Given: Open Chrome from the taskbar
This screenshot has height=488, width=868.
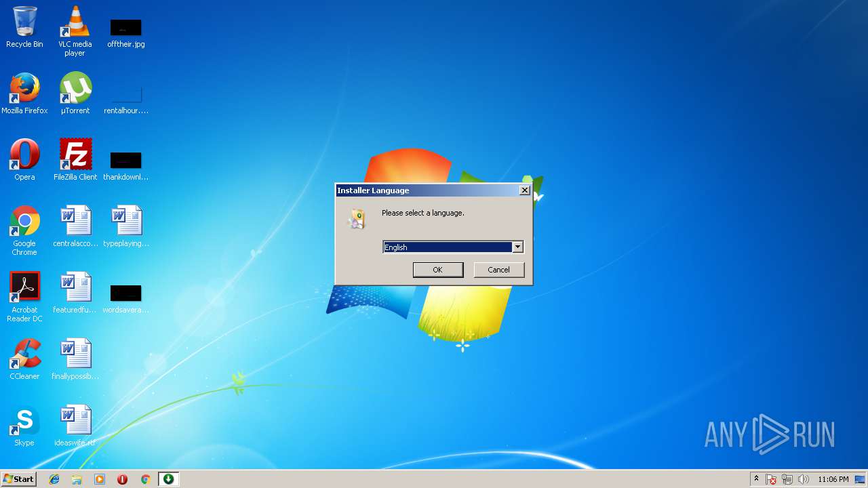Looking at the screenshot, I should tap(145, 479).
